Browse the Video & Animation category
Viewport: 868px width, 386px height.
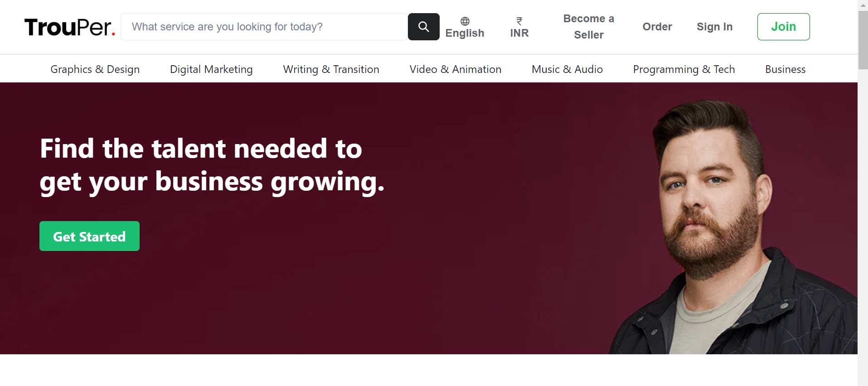(x=455, y=69)
